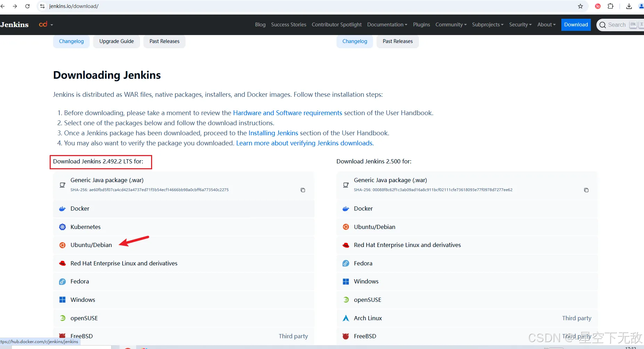
Task: Select Fedora under LTS downloads
Action: point(184,282)
